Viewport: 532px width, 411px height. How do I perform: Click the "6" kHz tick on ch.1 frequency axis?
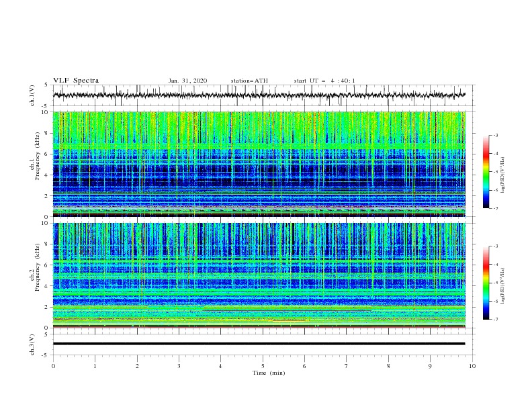(47, 154)
